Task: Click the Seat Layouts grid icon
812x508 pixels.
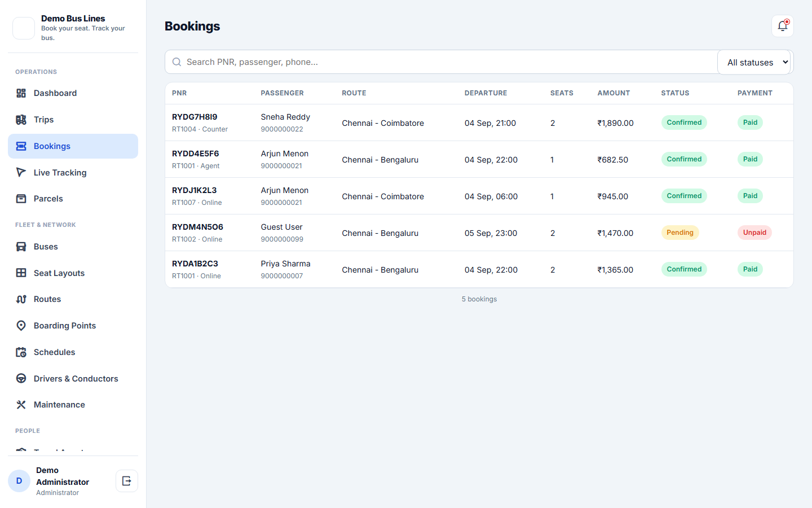Action: click(x=21, y=273)
